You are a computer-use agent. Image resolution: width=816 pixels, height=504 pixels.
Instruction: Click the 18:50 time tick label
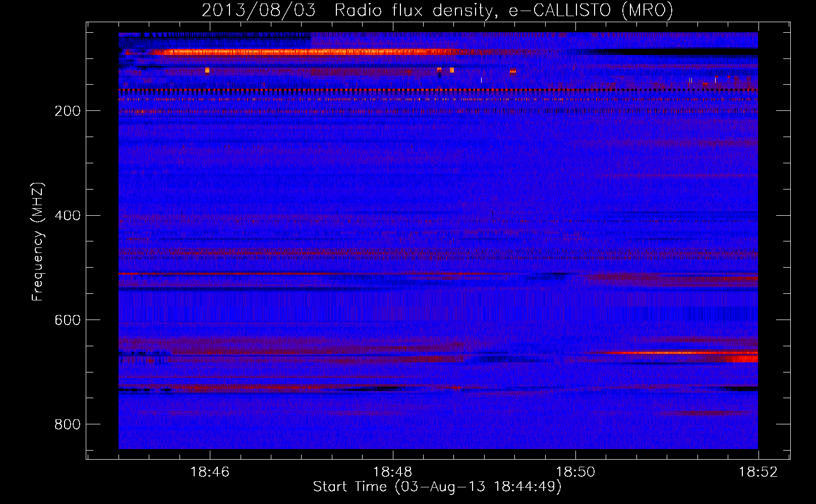point(575,472)
